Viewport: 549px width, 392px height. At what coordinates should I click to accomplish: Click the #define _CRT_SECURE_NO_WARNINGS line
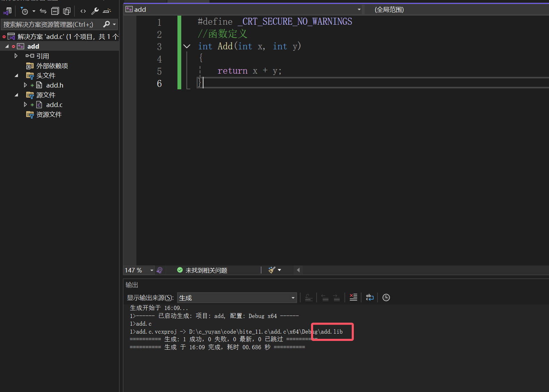[275, 22]
